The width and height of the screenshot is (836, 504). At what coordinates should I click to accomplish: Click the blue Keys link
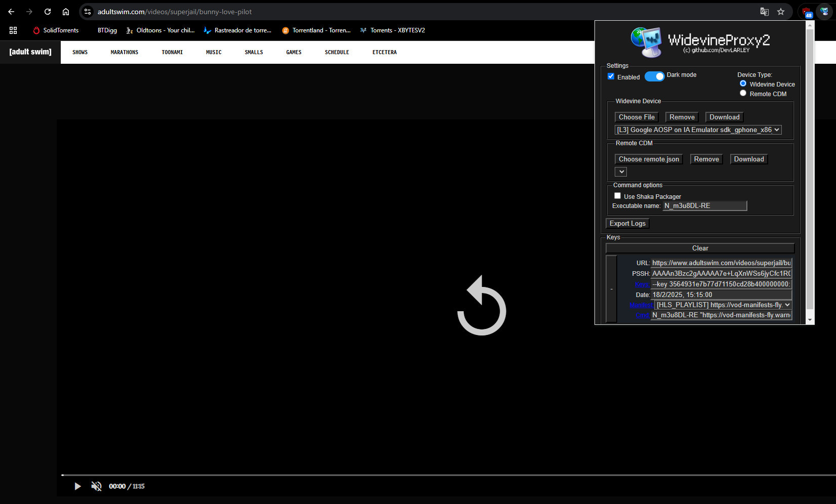pos(642,284)
